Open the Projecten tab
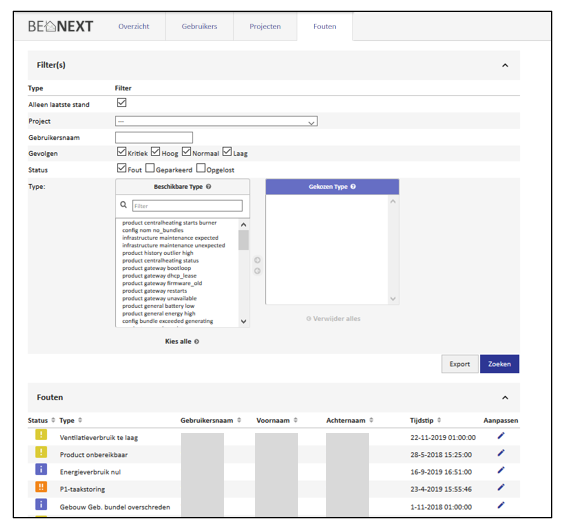This screenshot has height=528, width=564. 265,26
